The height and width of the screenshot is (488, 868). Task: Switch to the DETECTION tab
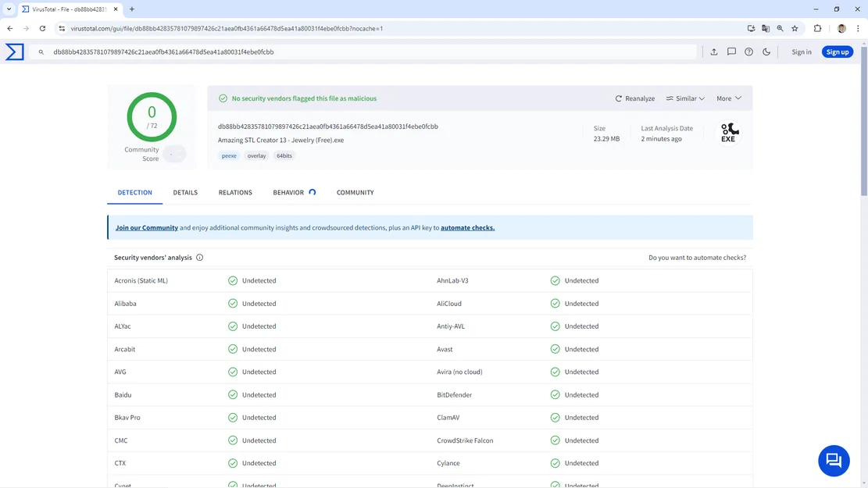pyautogui.click(x=134, y=193)
